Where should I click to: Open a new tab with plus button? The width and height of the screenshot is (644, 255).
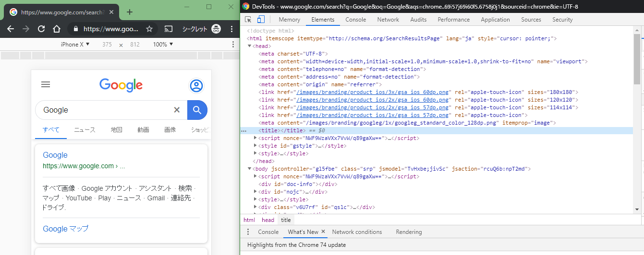click(129, 12)
